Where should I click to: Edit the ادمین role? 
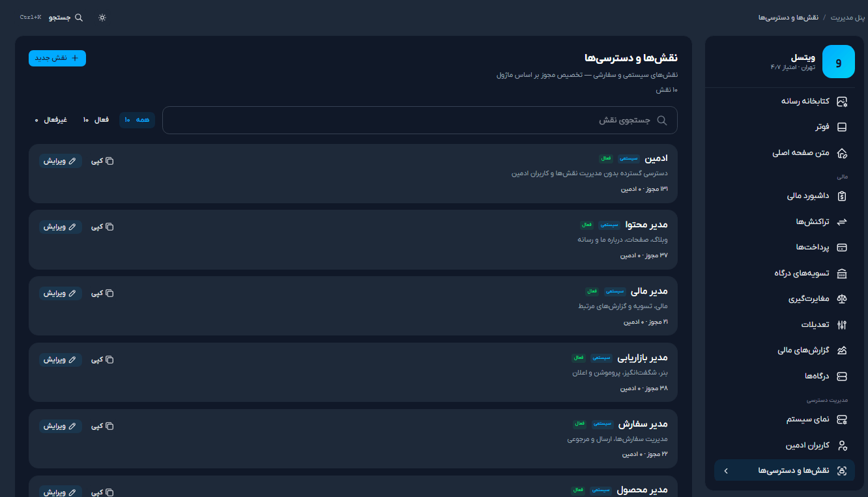(x=60, y=161)
